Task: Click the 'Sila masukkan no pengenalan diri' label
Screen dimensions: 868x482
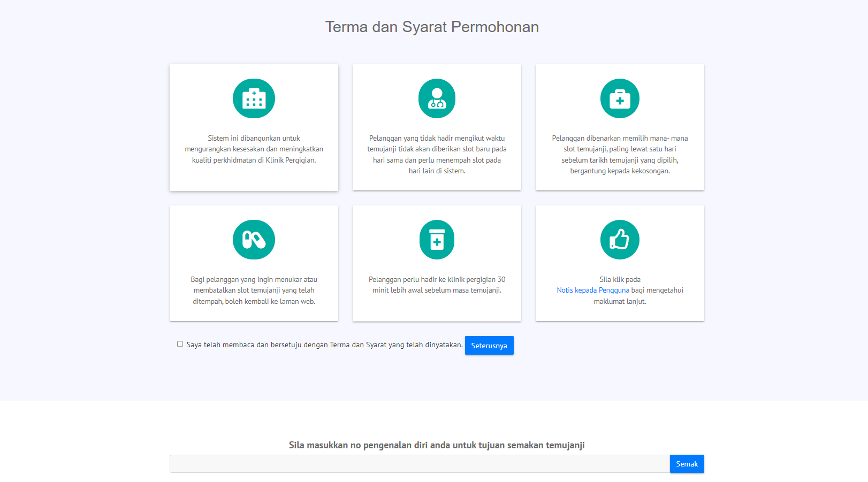Action: 437,445
